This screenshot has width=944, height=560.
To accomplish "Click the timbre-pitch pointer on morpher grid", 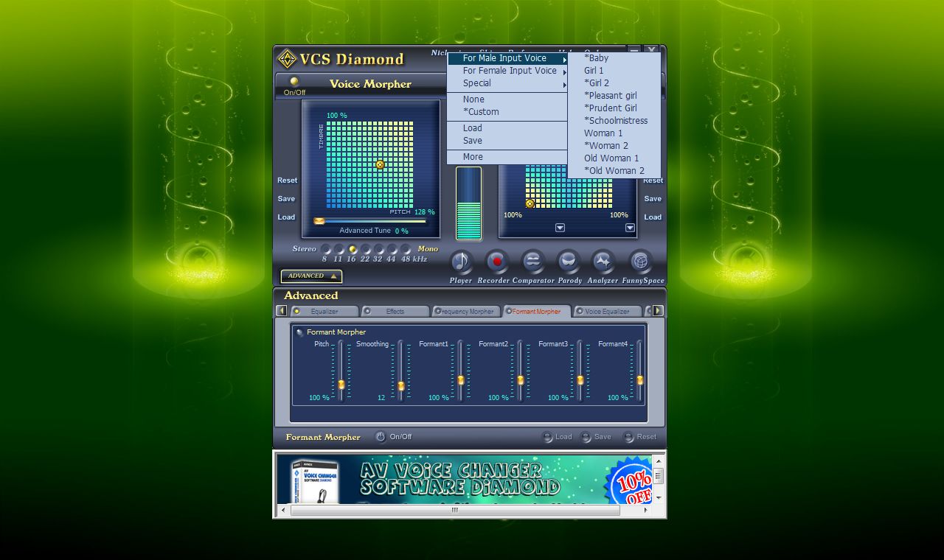I will tap(380, 164).
